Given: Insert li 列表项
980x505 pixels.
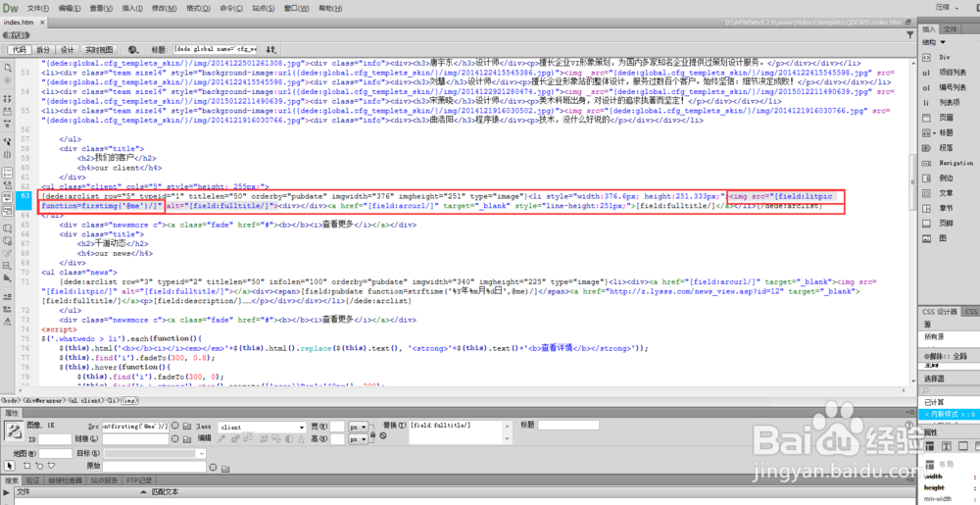Looking at the screenshot, I should click(949, 103).
